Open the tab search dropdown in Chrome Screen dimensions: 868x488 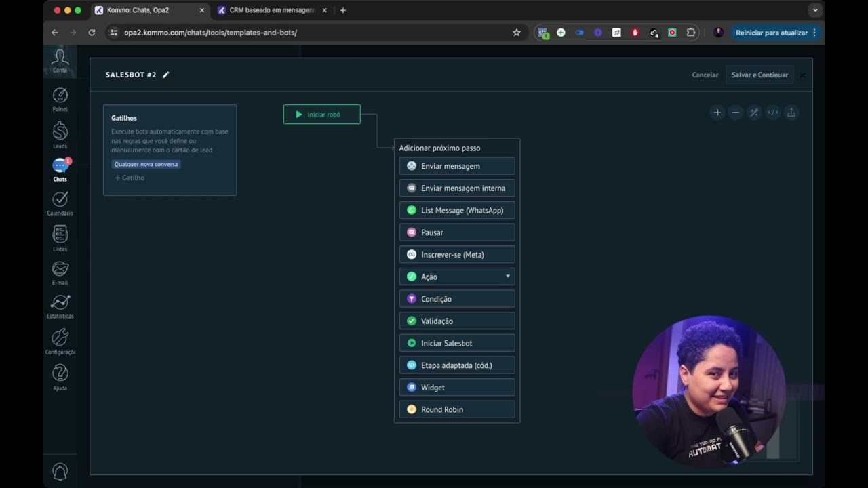click(815, 10)
